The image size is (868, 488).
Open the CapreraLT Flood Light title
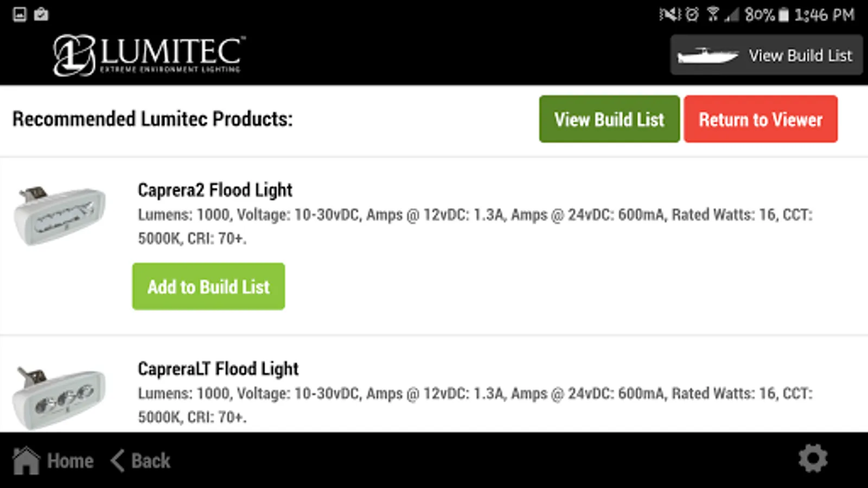(x=218, y=369)
